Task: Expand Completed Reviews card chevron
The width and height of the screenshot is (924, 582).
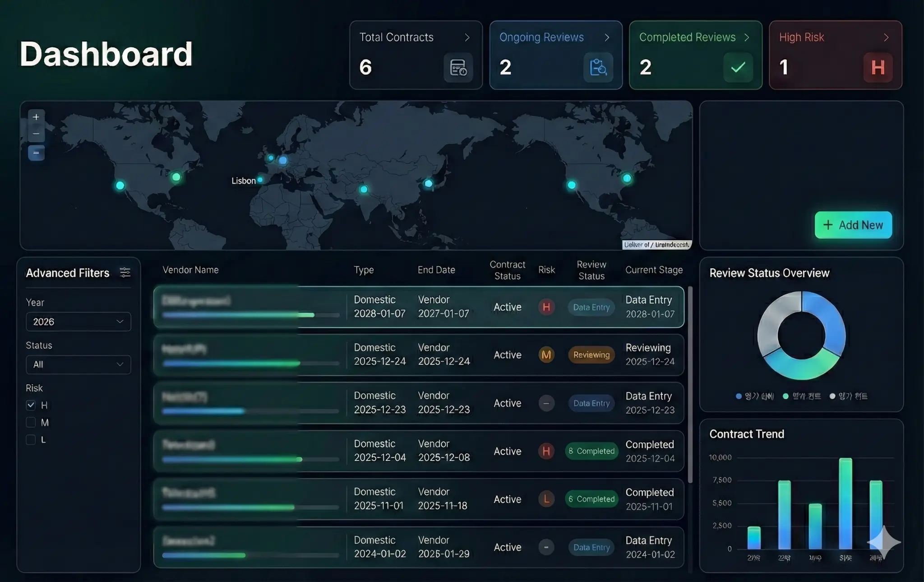Action: tap(747, 37)
